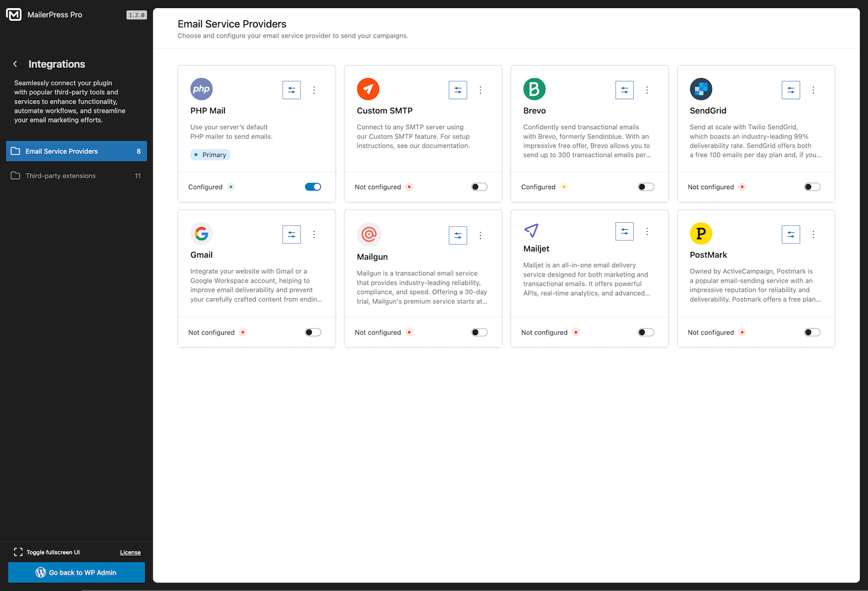Click the Go back to WP Admin button
The height and width of the screenshot is (591, 868).
click(x=76, y=572)
